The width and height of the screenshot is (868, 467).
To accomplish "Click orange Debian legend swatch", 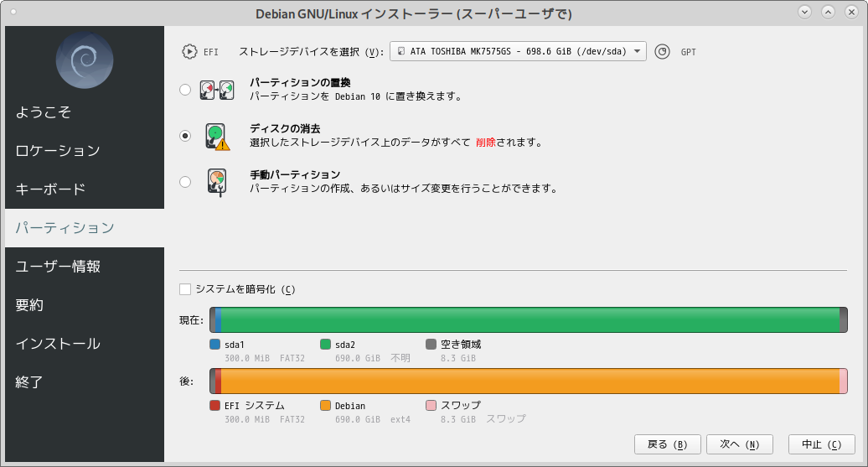I will pos(325,406).
